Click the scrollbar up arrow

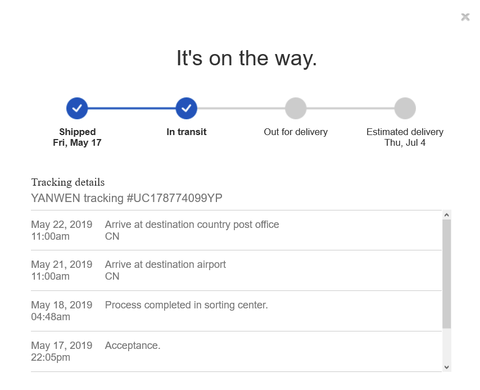447,215
